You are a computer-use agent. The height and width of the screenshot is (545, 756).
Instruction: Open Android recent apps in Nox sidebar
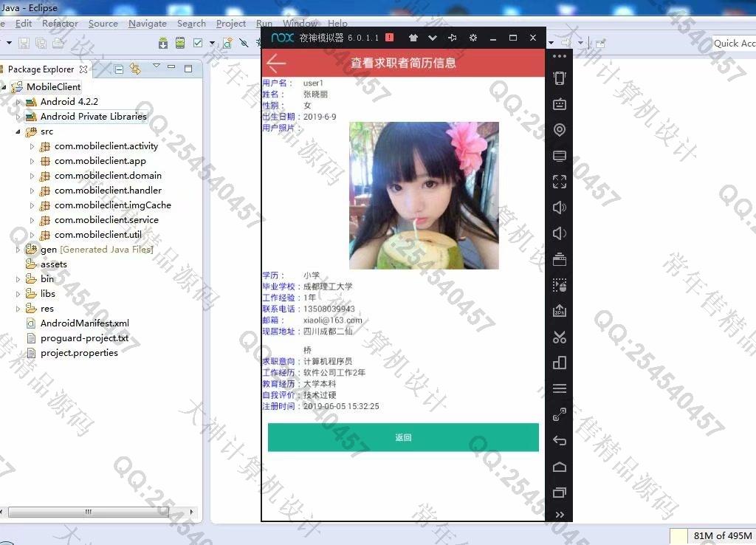[560, 493]
